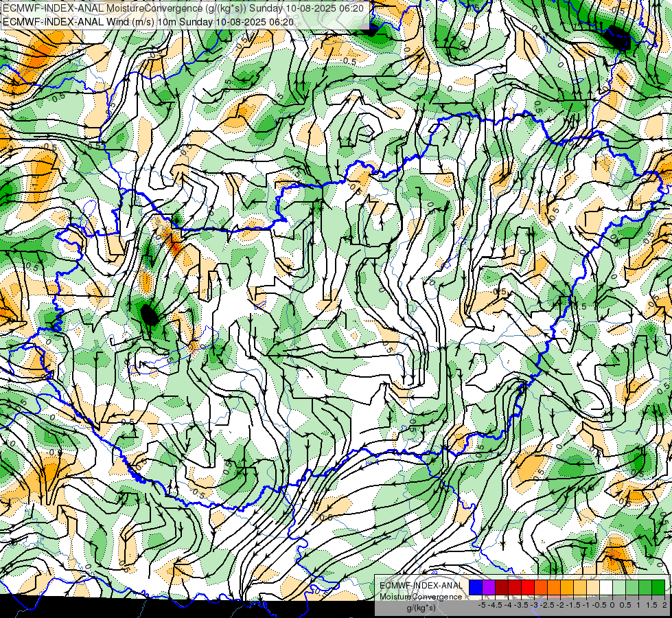Click the bright red swatch between -3.5 and -3
Viewport: 672px width, 618px height.
point(528,588)
